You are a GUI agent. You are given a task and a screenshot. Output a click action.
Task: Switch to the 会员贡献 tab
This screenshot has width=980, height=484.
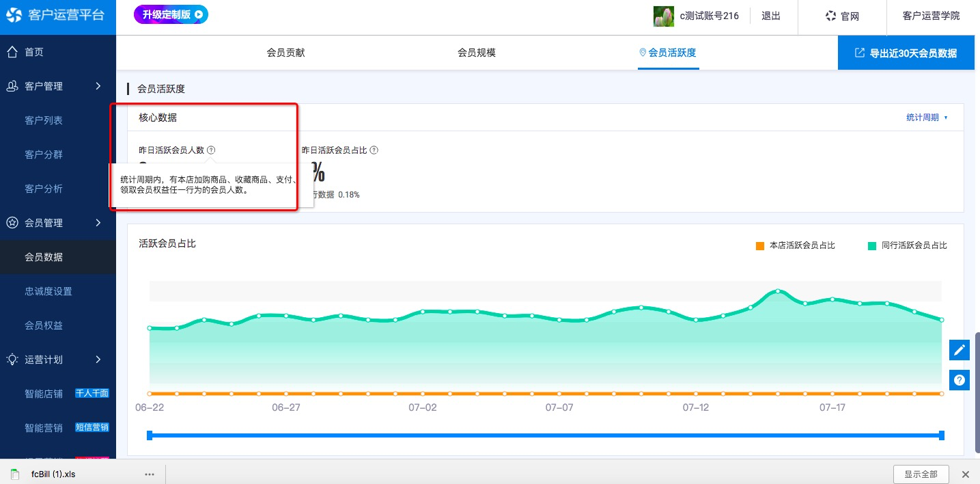tap(285, 53)
